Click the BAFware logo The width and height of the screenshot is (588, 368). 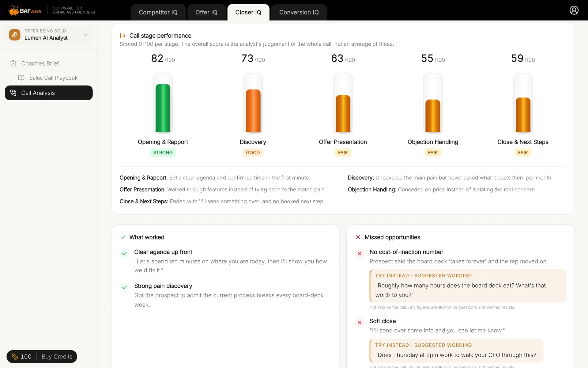point(25,10)
